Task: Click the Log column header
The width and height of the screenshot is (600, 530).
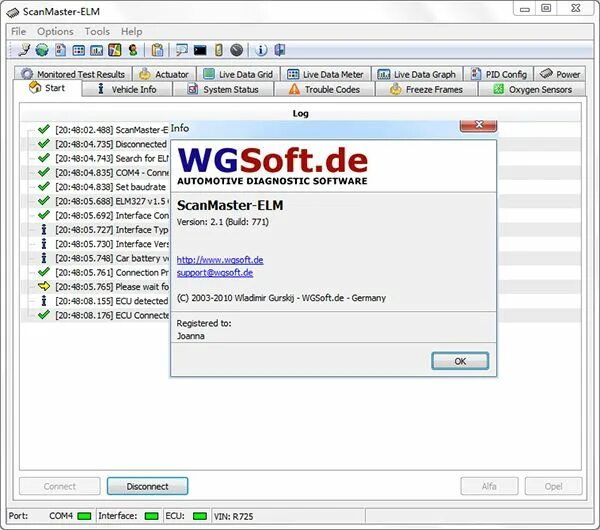Action: 300,113
